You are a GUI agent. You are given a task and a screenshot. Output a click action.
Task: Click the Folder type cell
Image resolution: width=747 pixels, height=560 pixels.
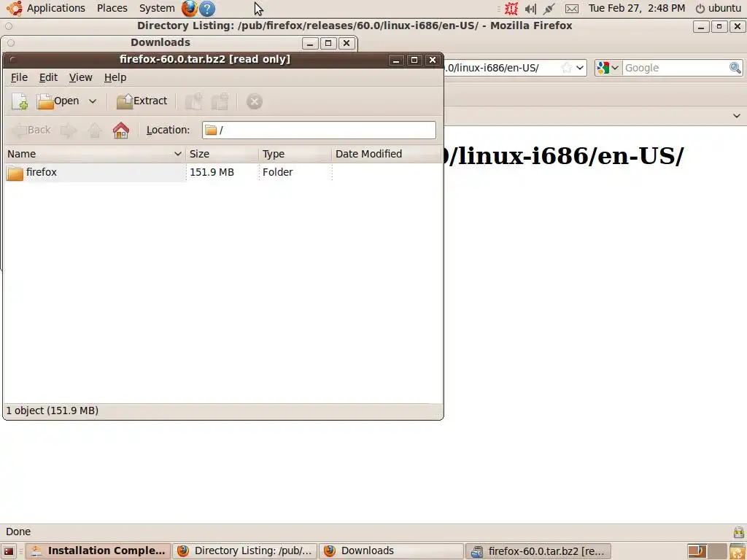pyautogui.click(x=278, y=172)
